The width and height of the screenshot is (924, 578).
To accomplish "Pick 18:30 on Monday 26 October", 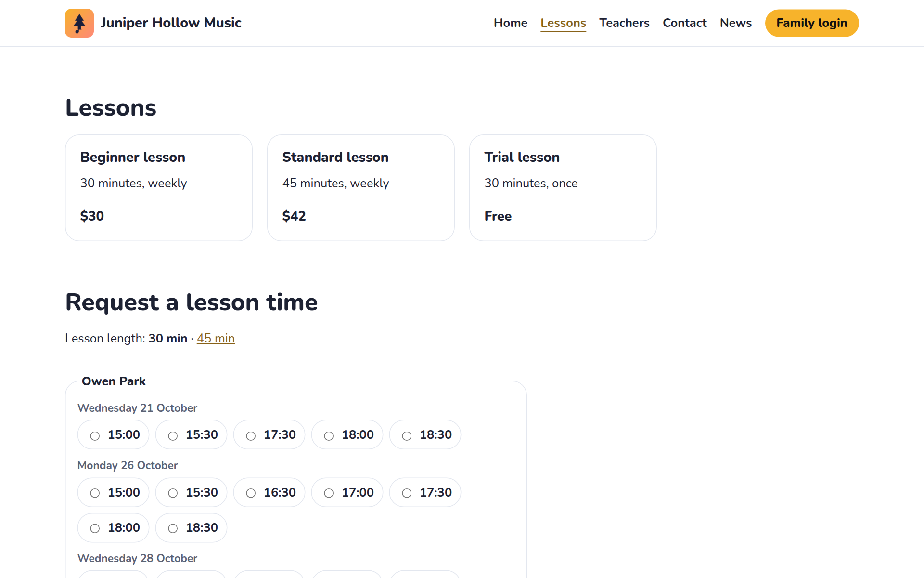I will 192,528.
